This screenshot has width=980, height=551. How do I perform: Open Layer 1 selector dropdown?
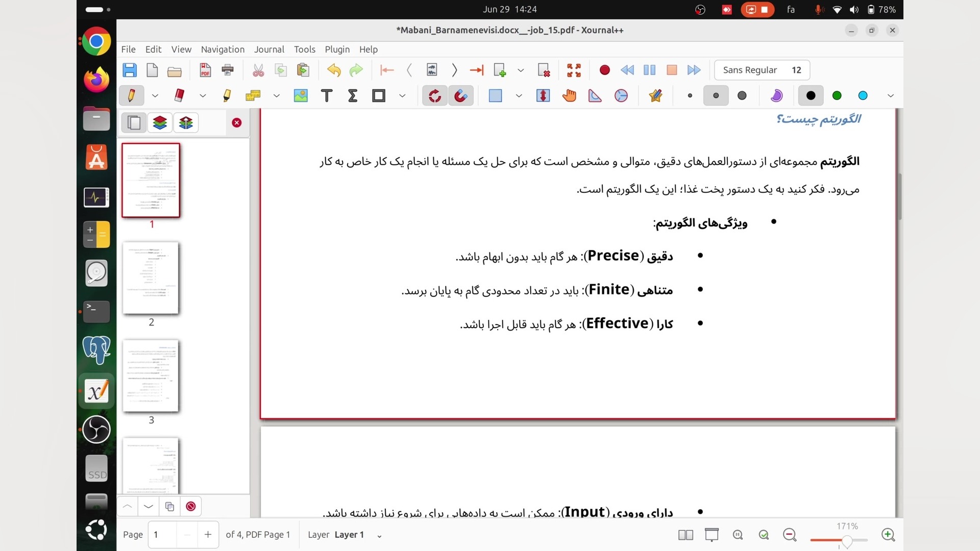pos(379,536)
